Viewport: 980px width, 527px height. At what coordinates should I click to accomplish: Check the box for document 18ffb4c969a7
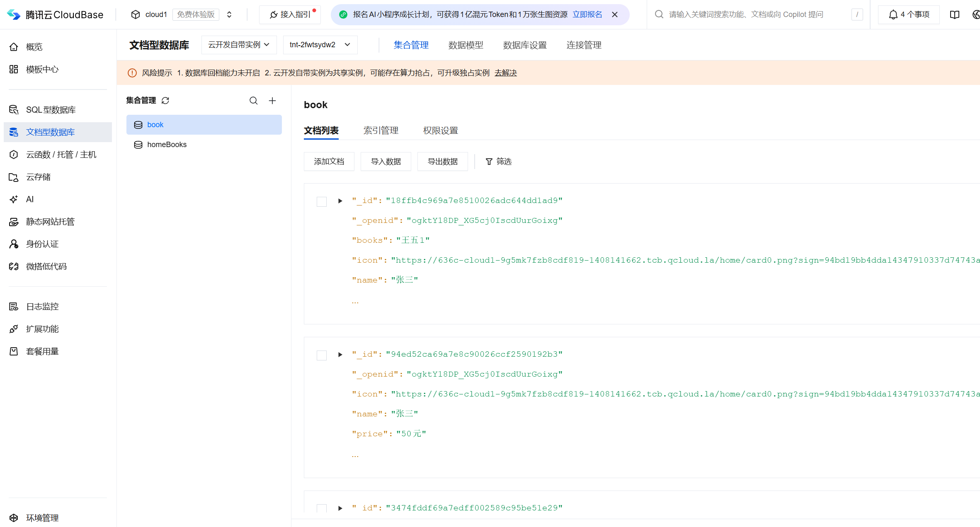coord(322,202)
